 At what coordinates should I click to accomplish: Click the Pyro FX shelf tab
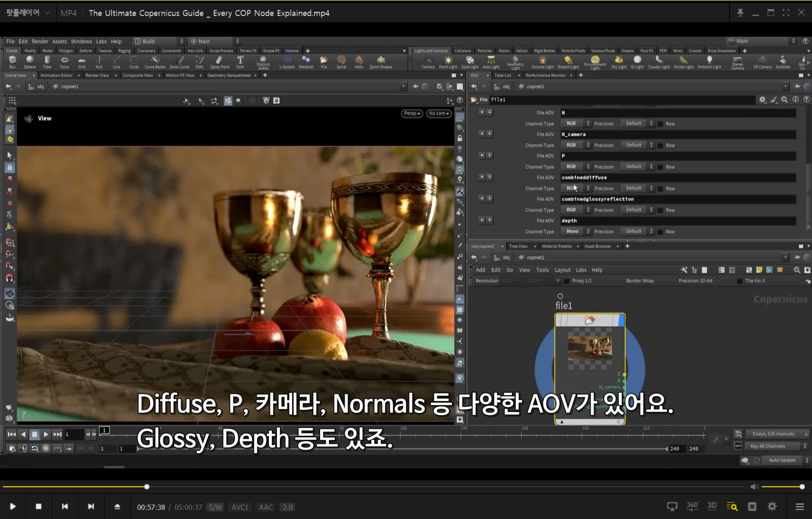[x=647, y=51]
